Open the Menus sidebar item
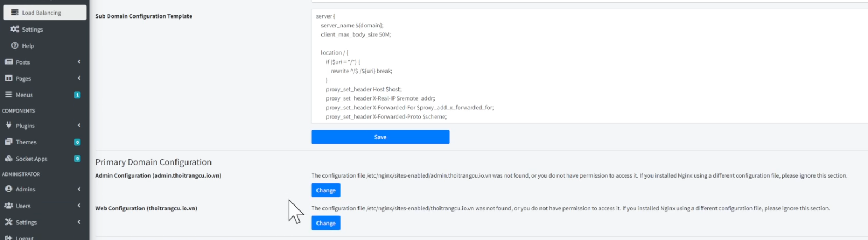Image resolution: width=868 pixels, height=240 pixels. pos(24,95)
